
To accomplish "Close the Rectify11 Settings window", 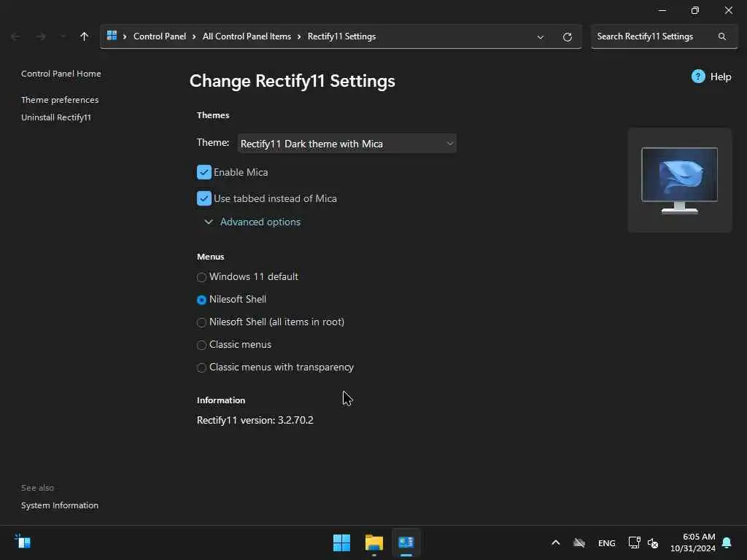I will (729, 10).
